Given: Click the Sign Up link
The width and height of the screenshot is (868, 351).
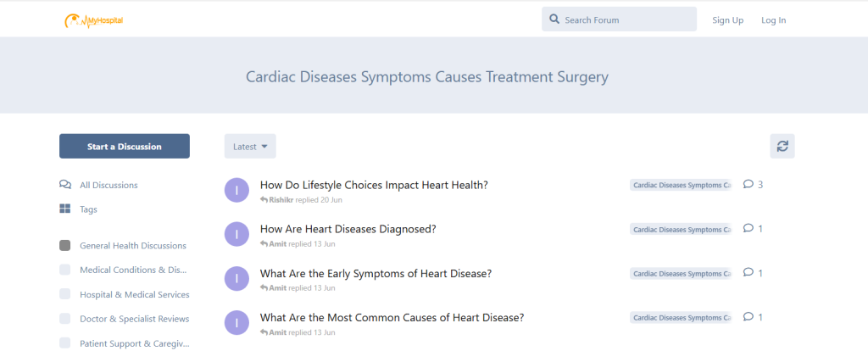Looking at the screenshot, I should coord(727,20).
